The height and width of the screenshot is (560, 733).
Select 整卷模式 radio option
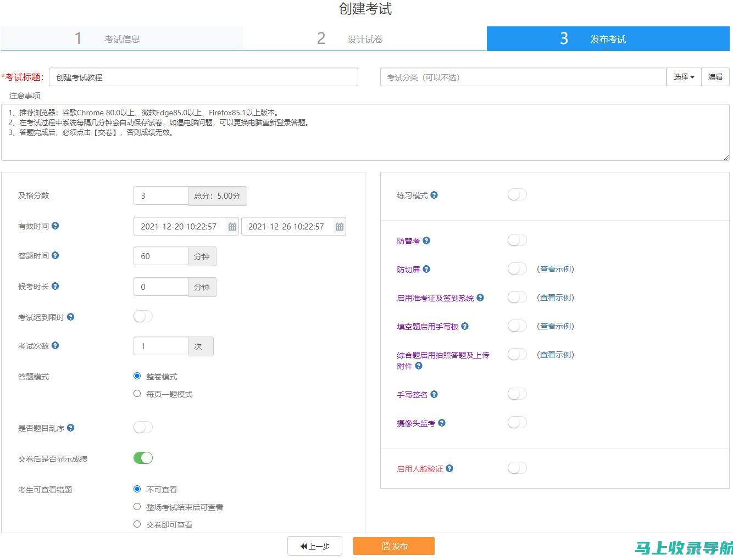coord(137,376)
